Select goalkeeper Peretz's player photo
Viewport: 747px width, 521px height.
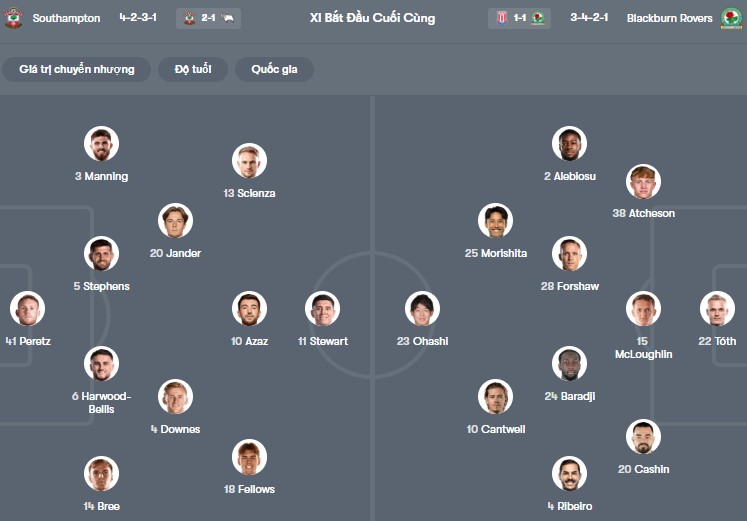27,309
